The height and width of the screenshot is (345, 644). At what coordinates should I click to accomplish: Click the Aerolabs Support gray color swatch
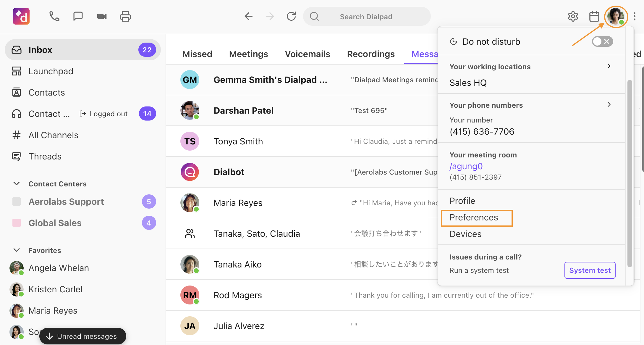[17, 201]
